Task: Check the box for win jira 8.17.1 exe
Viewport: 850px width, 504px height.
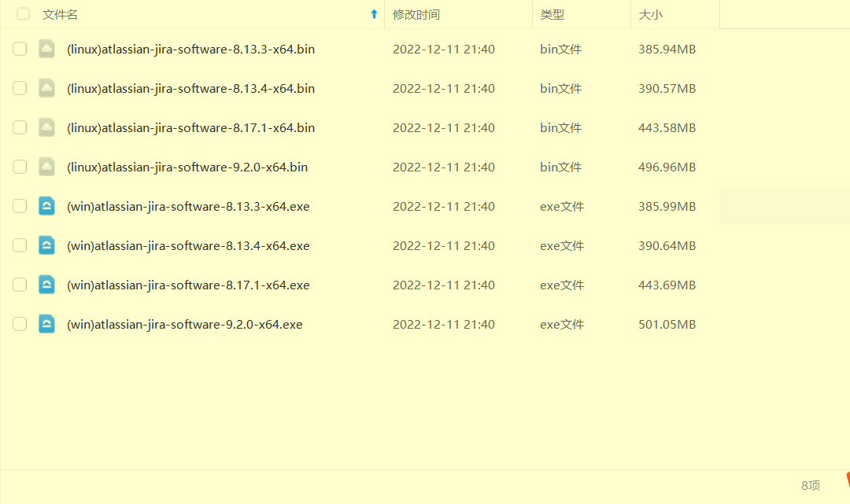Action: point(20,285)
